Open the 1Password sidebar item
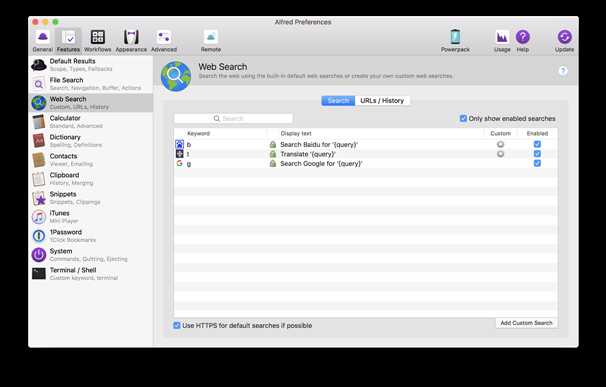 [91, 235]
